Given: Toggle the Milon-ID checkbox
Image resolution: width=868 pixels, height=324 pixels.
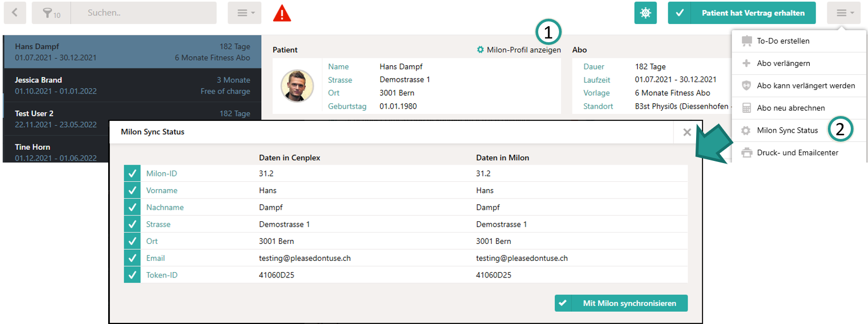Looking at the screenshot, I should (x=132, y=174).
